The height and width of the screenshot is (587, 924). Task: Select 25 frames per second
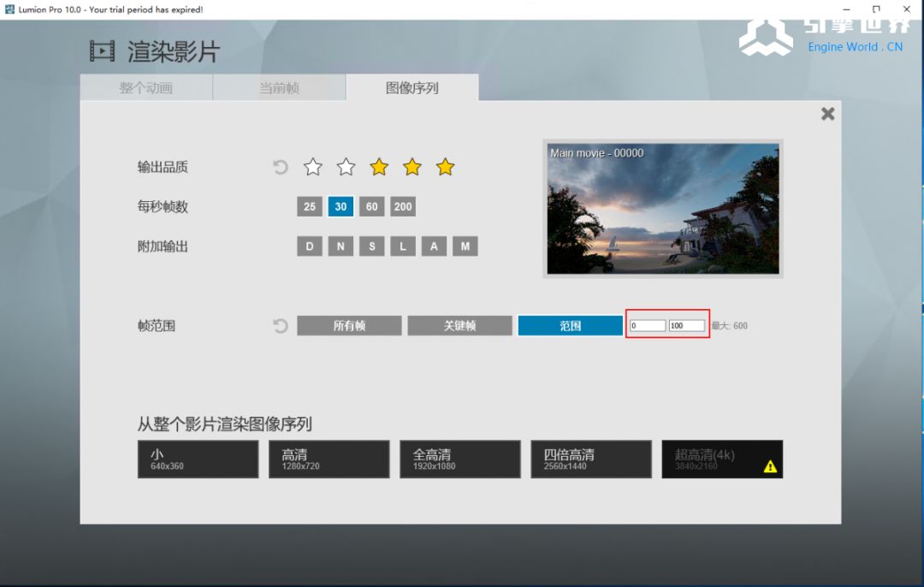click(310, 206)
